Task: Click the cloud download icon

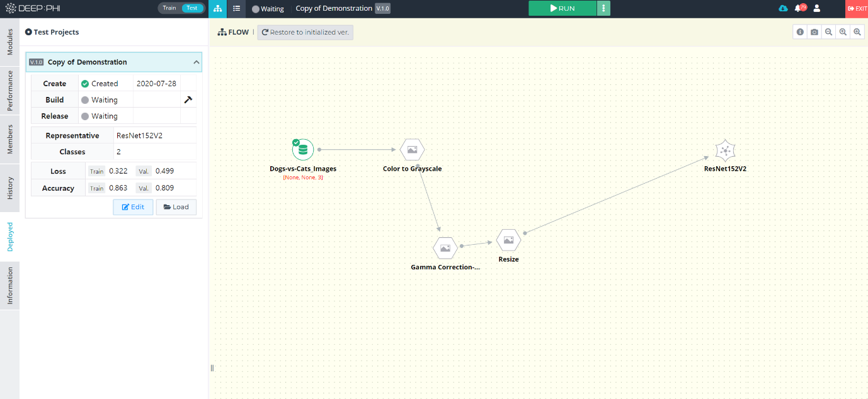Action: [x=783, y=9]
